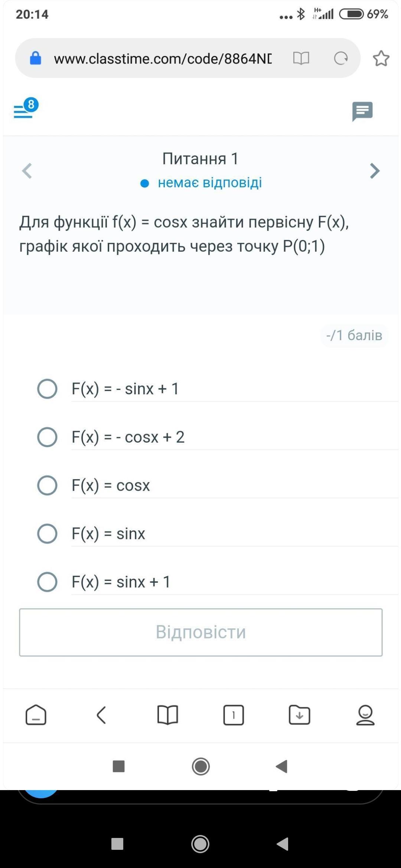Go to next question with right chevron
This screenshot has height=868, width=401.
click(375, 171)
